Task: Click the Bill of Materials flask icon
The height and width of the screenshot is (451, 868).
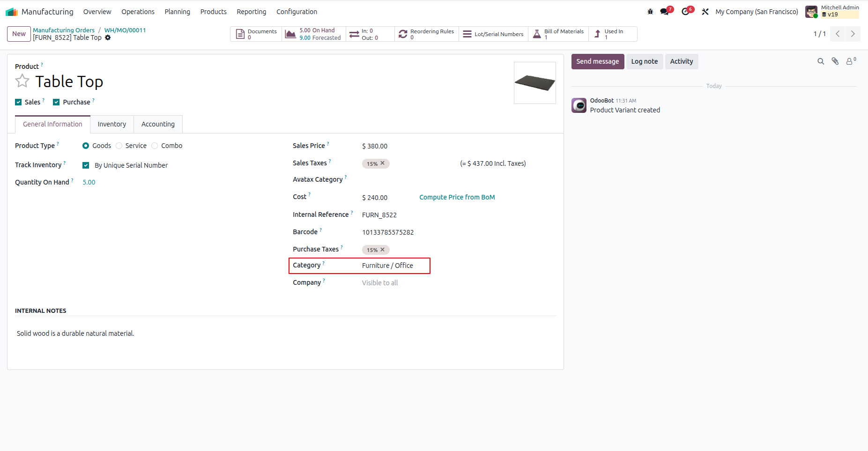Action: point(537,34)
